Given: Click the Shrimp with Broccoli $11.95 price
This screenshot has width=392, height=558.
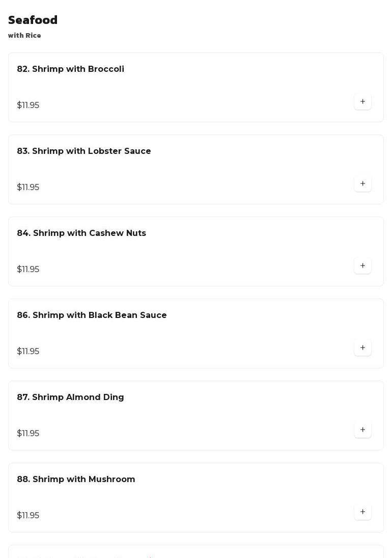Looking at the screenshot, I should pyautogui.click(x=28, y=105).
